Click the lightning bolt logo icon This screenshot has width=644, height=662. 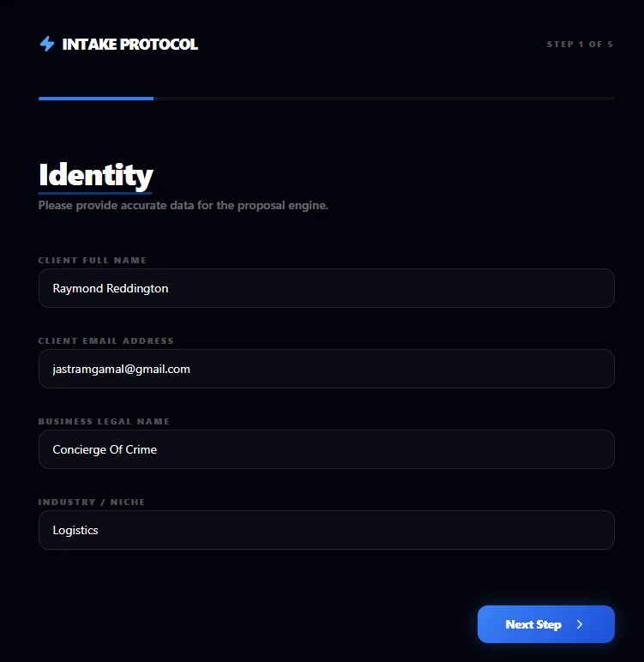pos(47,44)
